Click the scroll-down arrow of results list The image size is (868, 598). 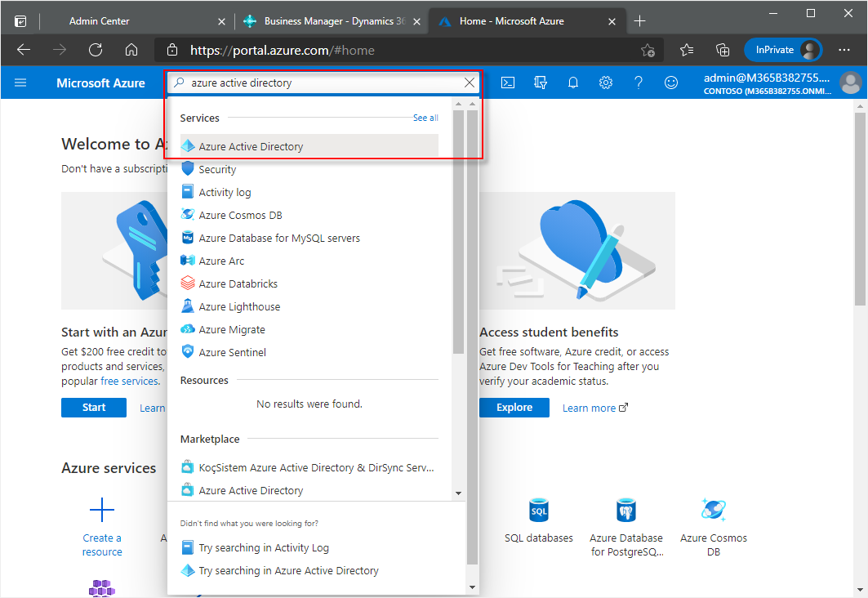click(458, 493)
